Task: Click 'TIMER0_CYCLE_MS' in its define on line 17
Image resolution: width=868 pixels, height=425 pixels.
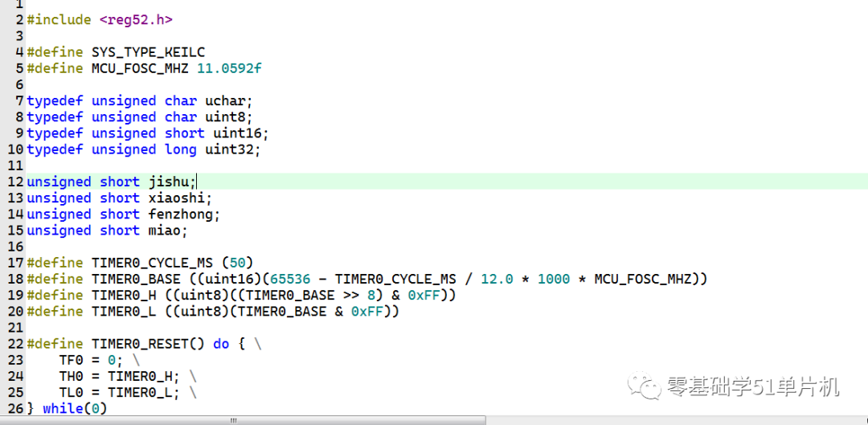Action: pos(152,263)
